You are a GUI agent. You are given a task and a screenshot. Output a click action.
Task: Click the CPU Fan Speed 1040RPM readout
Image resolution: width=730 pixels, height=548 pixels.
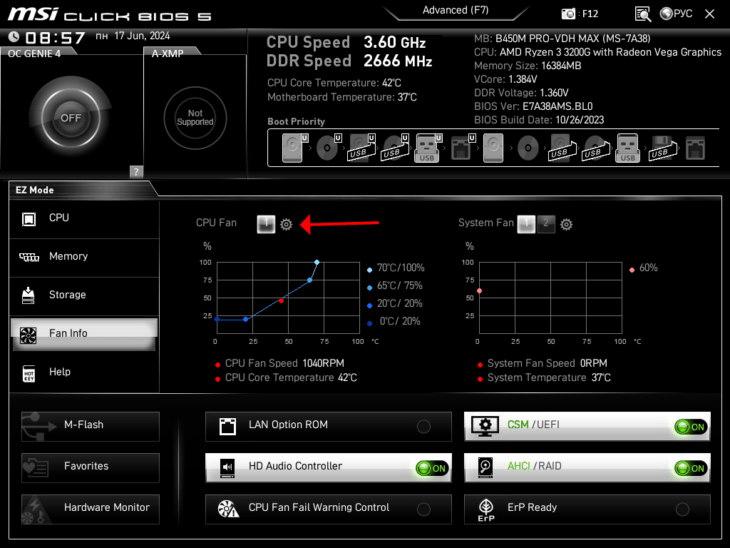284,364
